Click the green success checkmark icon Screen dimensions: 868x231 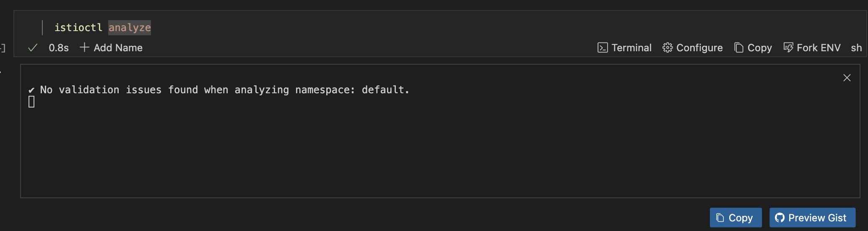[x=33, y=48]
